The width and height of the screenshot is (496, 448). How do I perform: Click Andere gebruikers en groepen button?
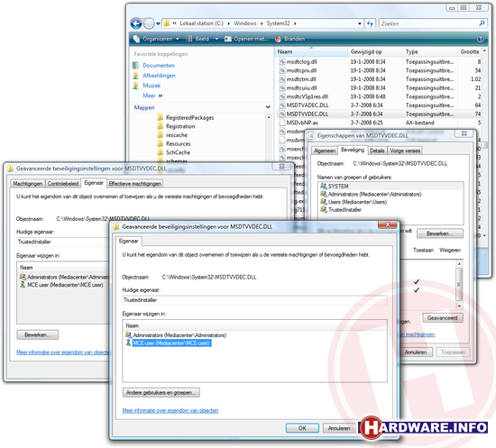[161, 393]
